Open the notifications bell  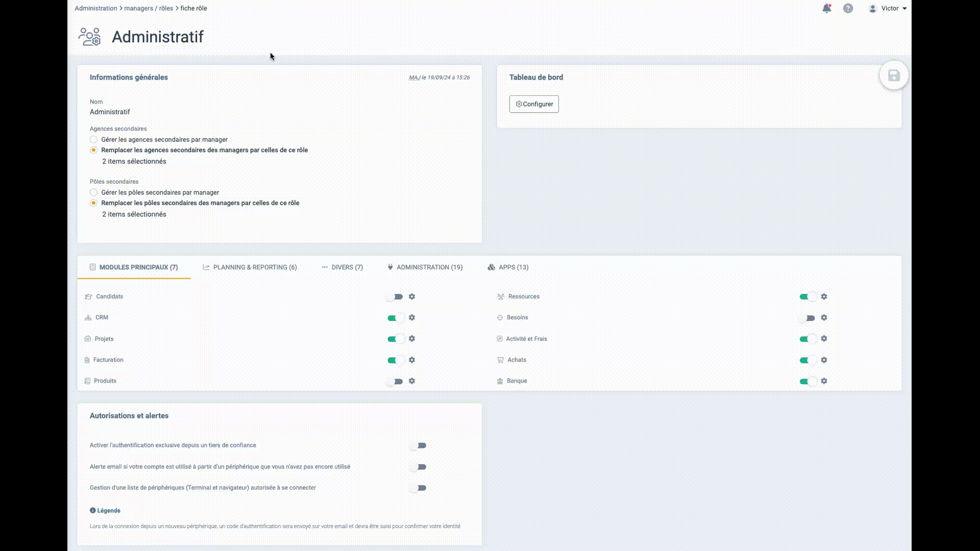click(x=826, y=9)
